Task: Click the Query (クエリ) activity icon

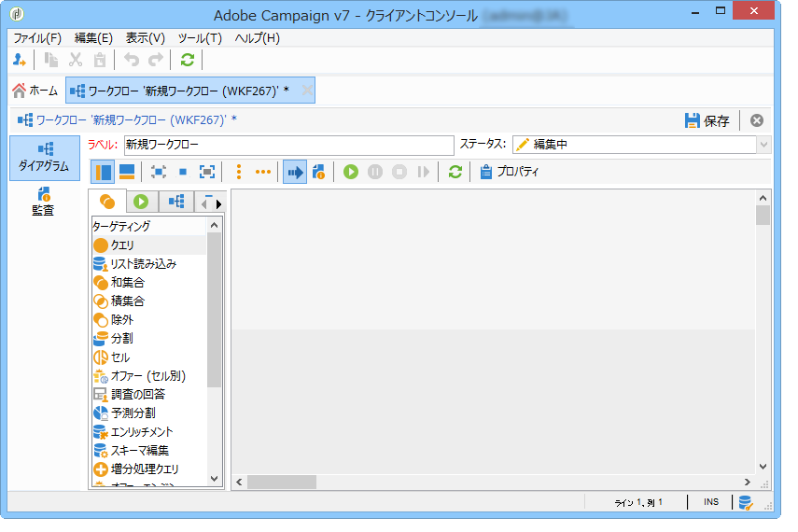Action: [101, 245]
